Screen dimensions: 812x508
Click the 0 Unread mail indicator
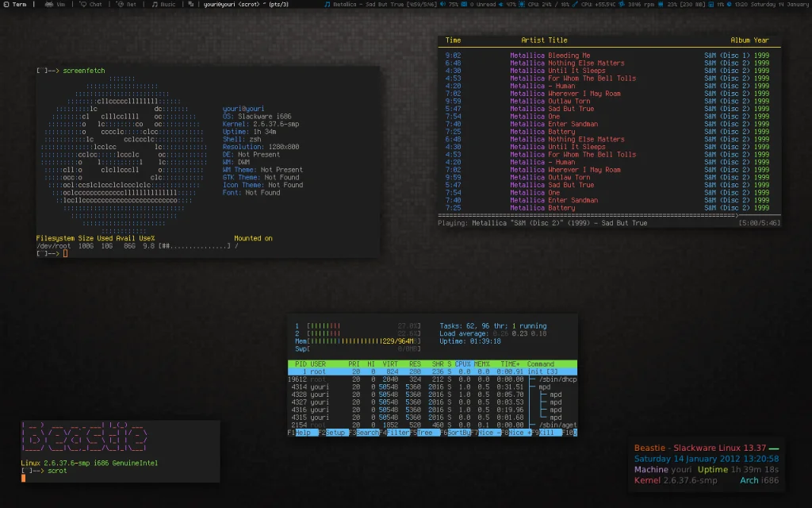click(x=485, y=4)
